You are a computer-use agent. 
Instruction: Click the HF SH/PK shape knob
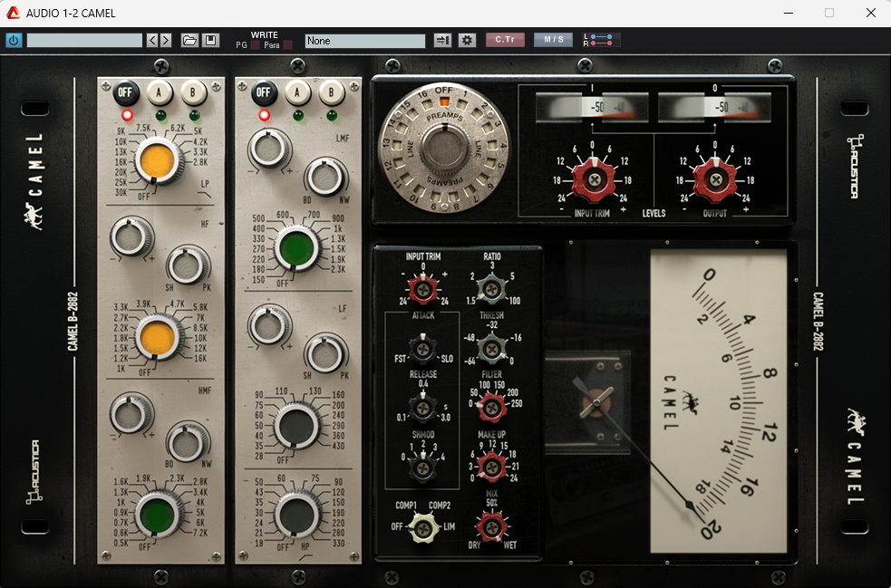[189, 265]
